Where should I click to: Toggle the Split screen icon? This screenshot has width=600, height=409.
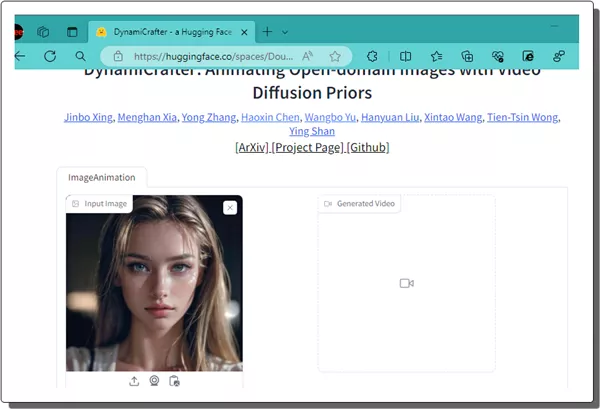[x=406, y=56]
